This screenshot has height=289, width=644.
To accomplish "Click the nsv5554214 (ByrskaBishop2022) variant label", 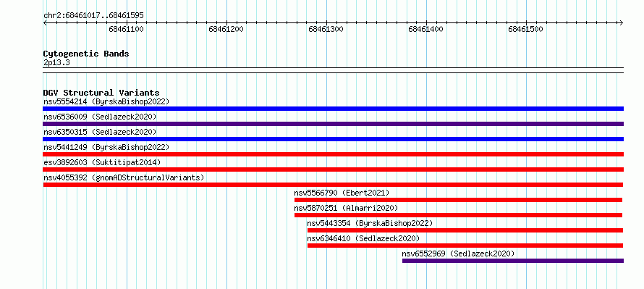I will tap(106, 101).
